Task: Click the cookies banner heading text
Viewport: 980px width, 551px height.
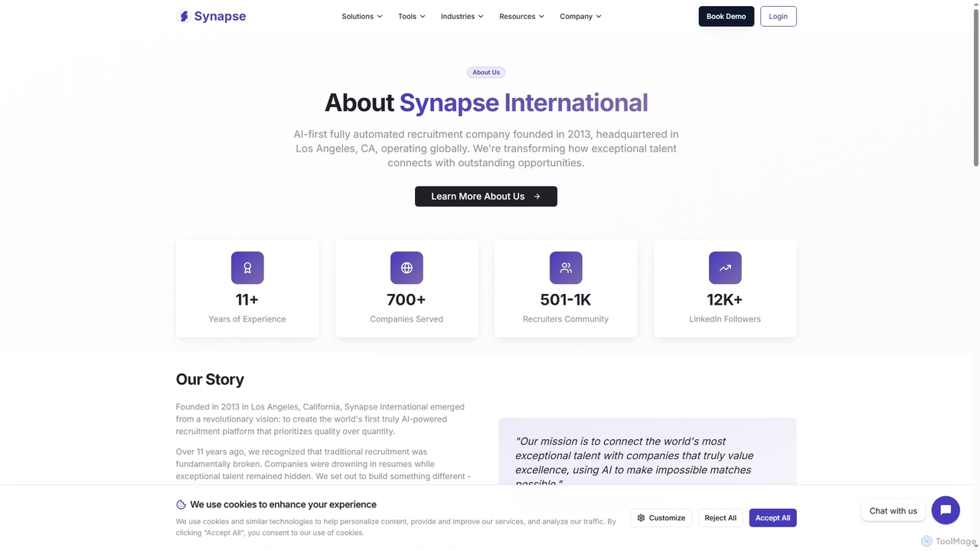Action: pyautogui.click(x=283, y=504)
